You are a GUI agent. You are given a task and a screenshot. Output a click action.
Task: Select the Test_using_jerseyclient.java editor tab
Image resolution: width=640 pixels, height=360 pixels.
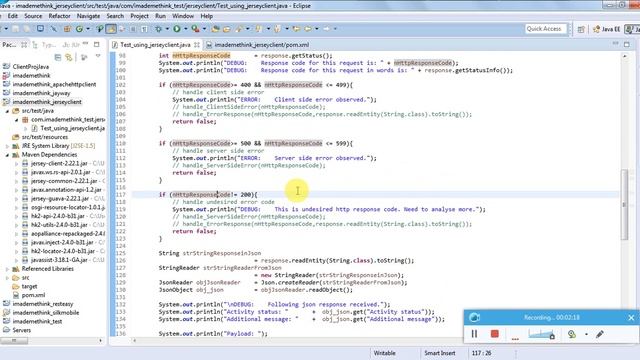click(155, 44)
